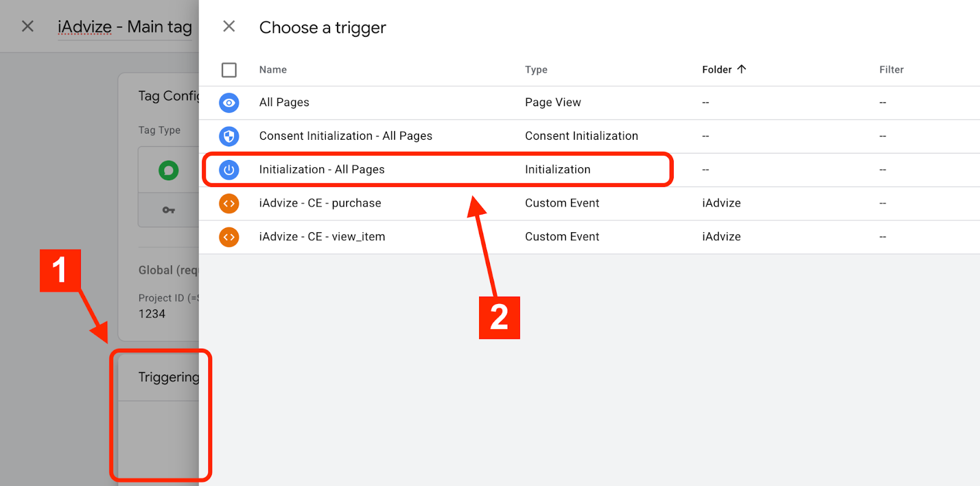Click the Folder sort arrow
Image resolution: width=980 pixels, height=486 pixels.
tap(742, 69)
